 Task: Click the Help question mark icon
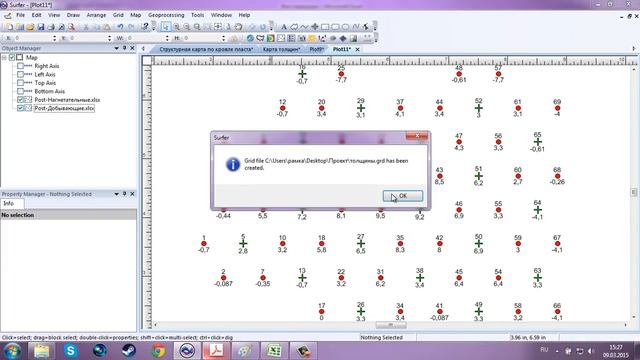(145, 27)
